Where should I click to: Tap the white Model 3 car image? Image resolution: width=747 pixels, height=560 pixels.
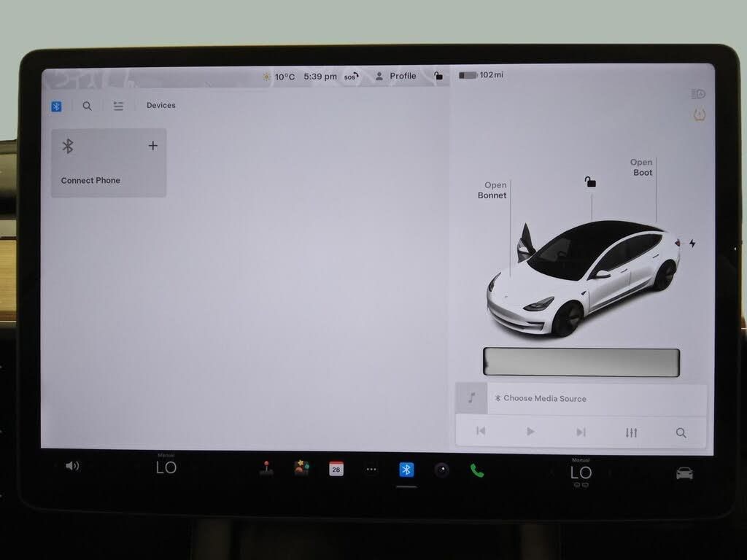(583, 278)
